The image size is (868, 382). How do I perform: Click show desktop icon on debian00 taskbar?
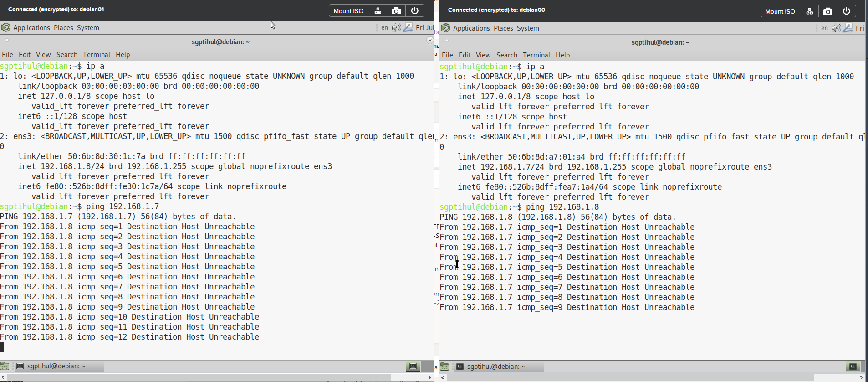point(444,367)
